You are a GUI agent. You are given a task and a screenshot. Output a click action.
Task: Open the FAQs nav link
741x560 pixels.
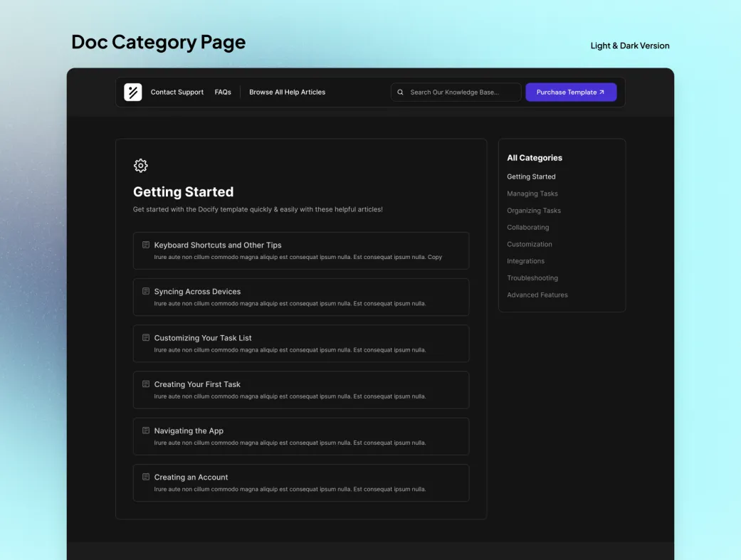[x=223, y=93]
